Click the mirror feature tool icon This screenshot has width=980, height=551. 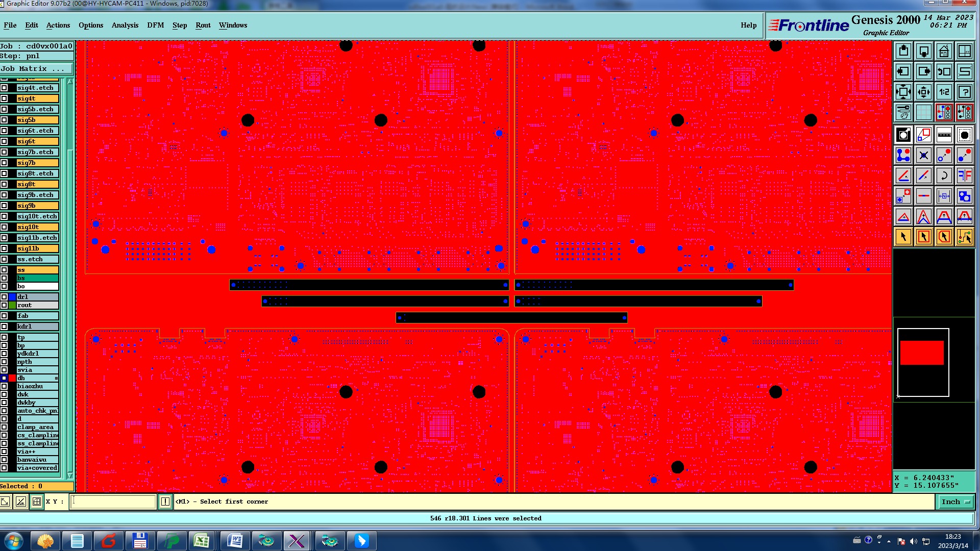pyautogui.click(x=964, y=176)
